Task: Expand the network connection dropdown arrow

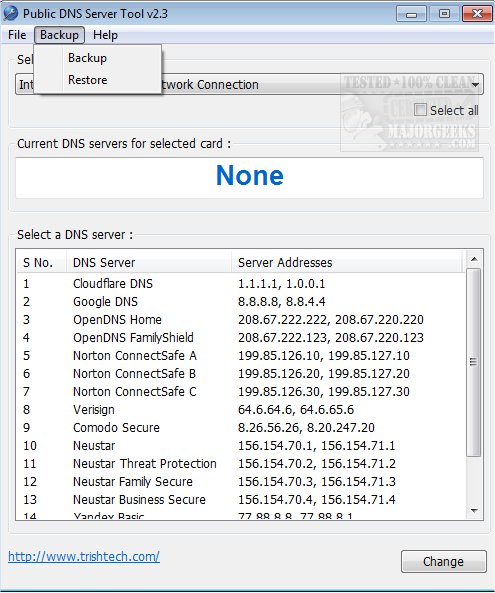Action: tap(475, 84)
